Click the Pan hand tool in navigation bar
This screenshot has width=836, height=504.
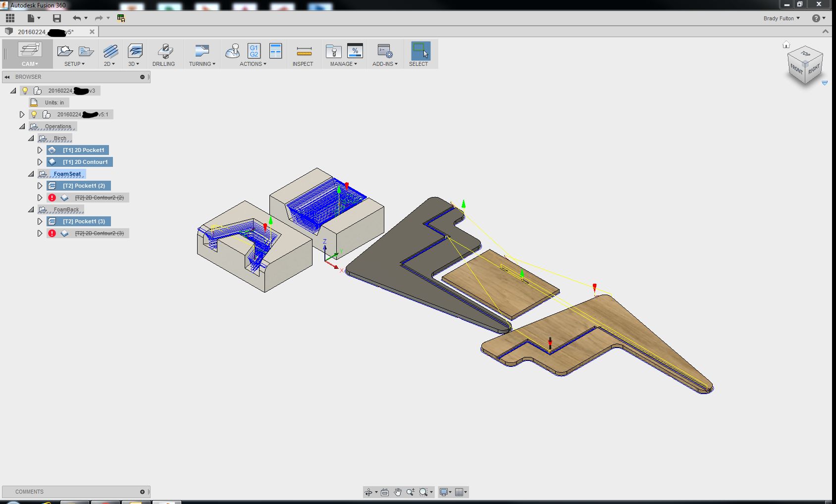pyautogui.click(x=398, y=492)
